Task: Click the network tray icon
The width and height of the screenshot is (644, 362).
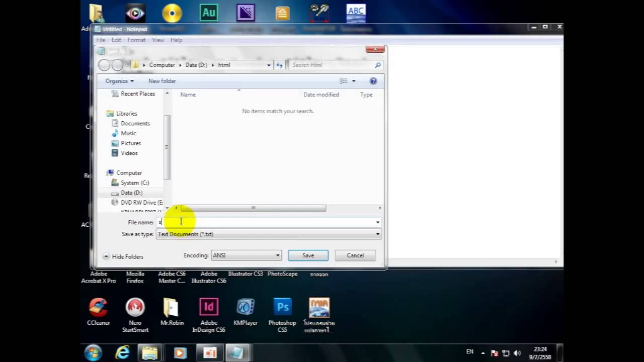Action: coord(506,353)
